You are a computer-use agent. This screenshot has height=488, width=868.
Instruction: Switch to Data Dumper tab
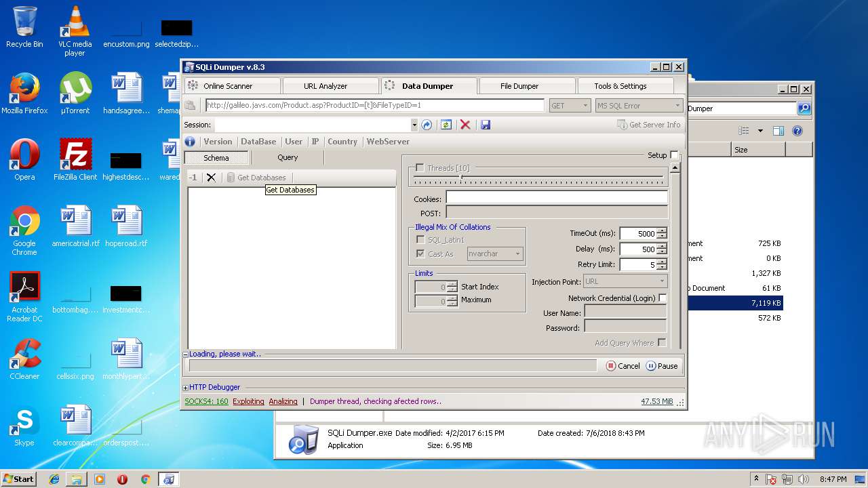[429, 86]
